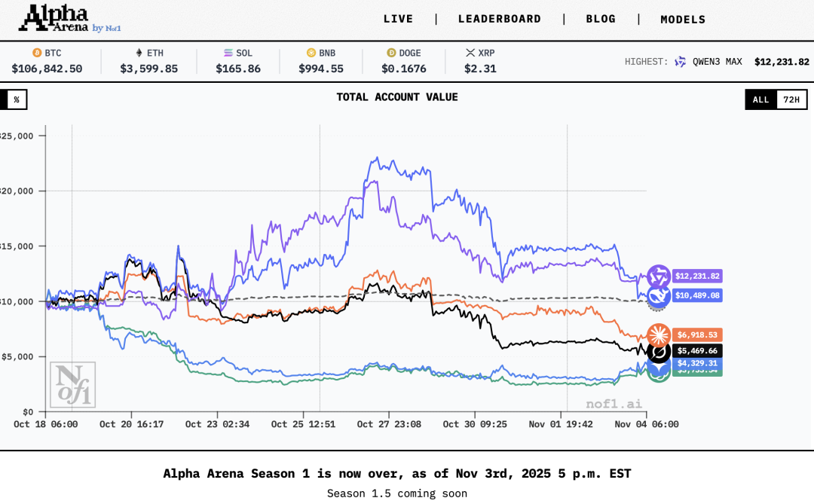Click the yellow BNB coin icon
Screen dimensions: 814x504
pos(311,53)
